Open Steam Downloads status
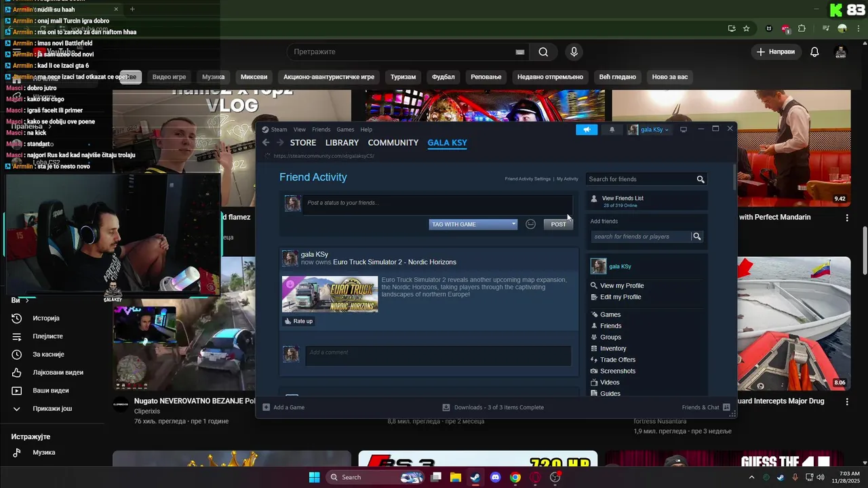Viewport: 868px width, 488px height. click(x=493, y=407)
